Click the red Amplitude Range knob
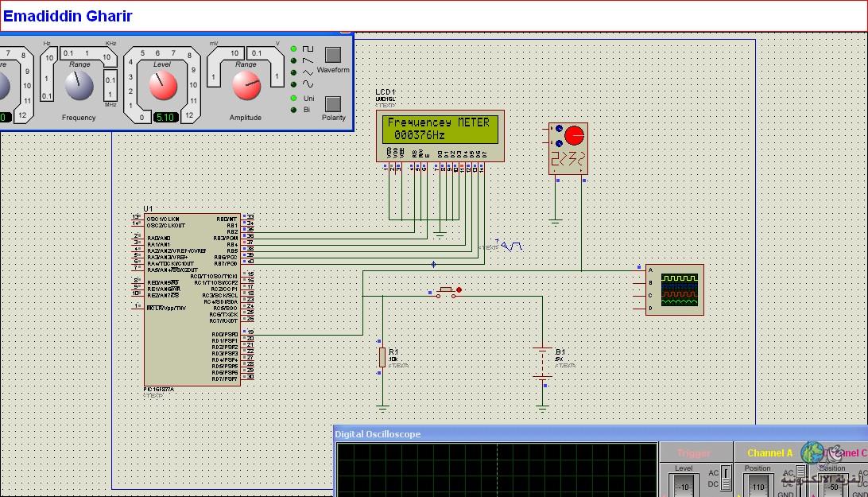Screen dimensions: 868x497 tap(246, 85)
